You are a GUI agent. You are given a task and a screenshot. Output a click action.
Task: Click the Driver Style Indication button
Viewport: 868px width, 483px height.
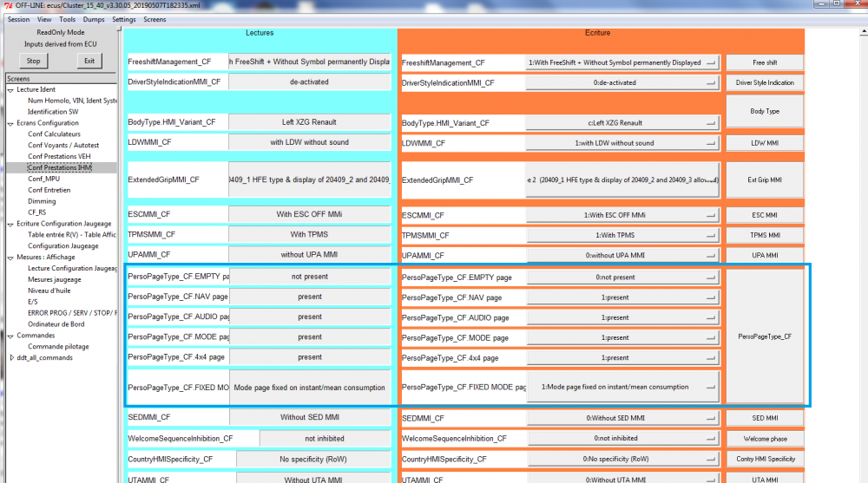click(765, 83)
